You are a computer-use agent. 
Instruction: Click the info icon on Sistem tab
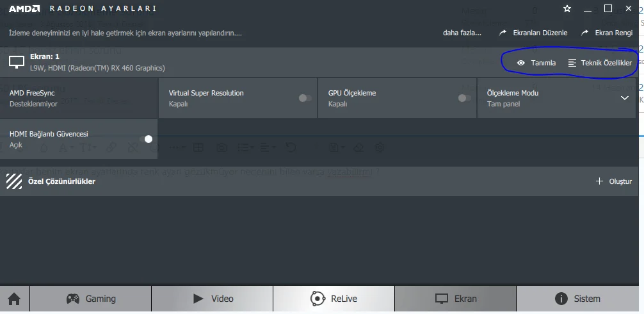[x=561, y=299]
